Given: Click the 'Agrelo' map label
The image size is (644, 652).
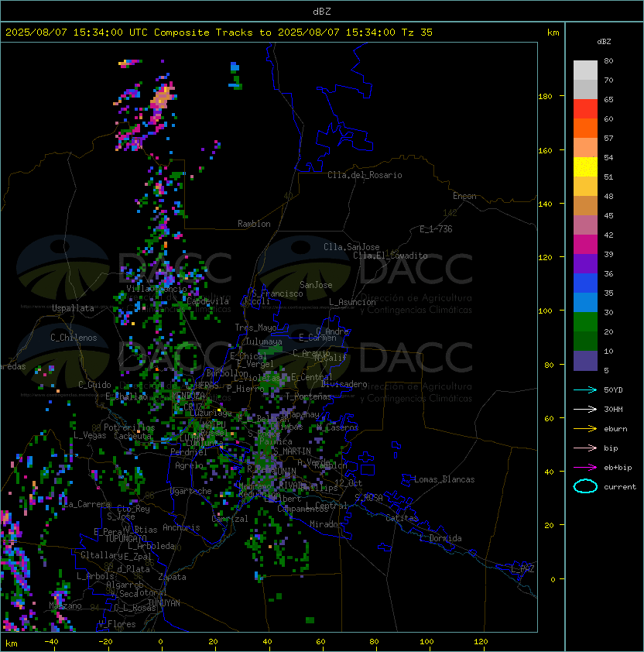Looking at the screenshot, I should point(189,465).
